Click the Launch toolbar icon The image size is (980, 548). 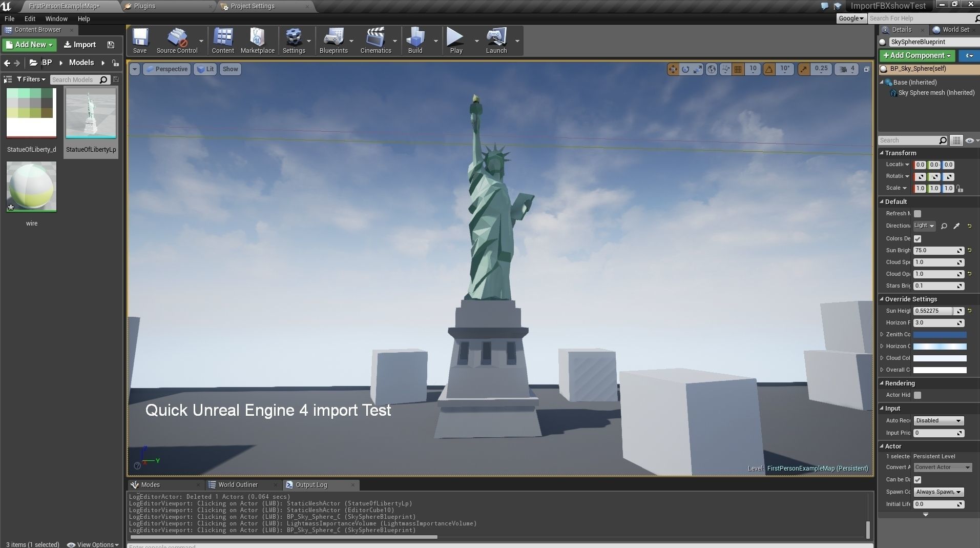coord(496,40)
